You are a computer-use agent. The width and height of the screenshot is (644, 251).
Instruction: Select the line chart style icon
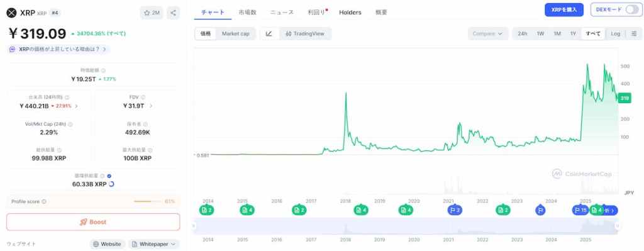pyautogui.click(x=269, y=34)
